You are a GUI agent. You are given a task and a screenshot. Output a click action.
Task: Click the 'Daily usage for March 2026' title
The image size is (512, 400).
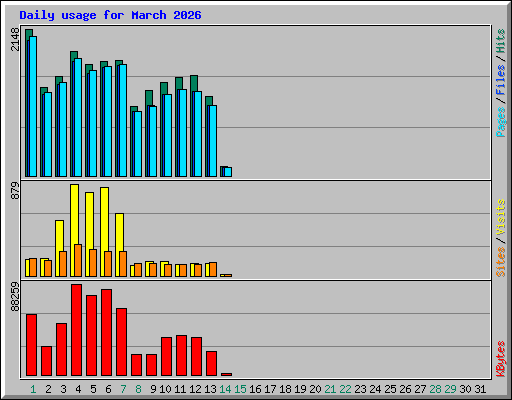(110, 15)
